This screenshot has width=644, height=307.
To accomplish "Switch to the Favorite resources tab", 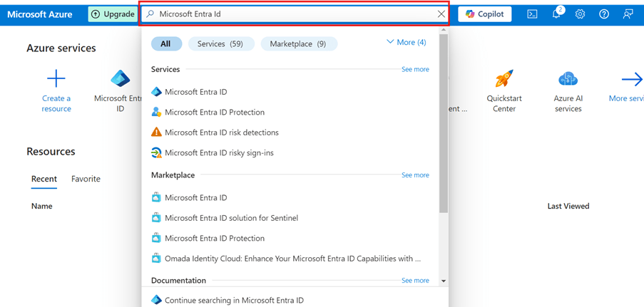I will (86, 179).
